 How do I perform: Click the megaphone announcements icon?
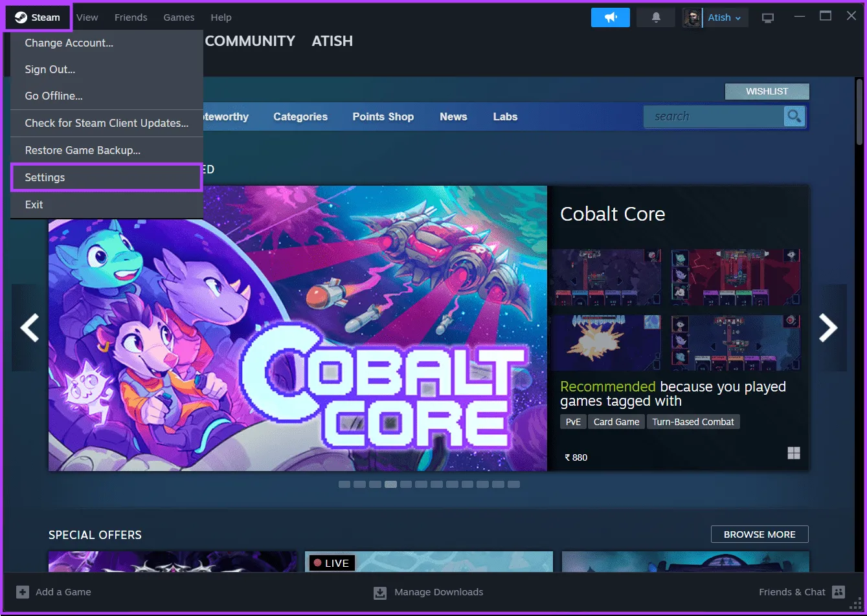click(x=610, y=17)
